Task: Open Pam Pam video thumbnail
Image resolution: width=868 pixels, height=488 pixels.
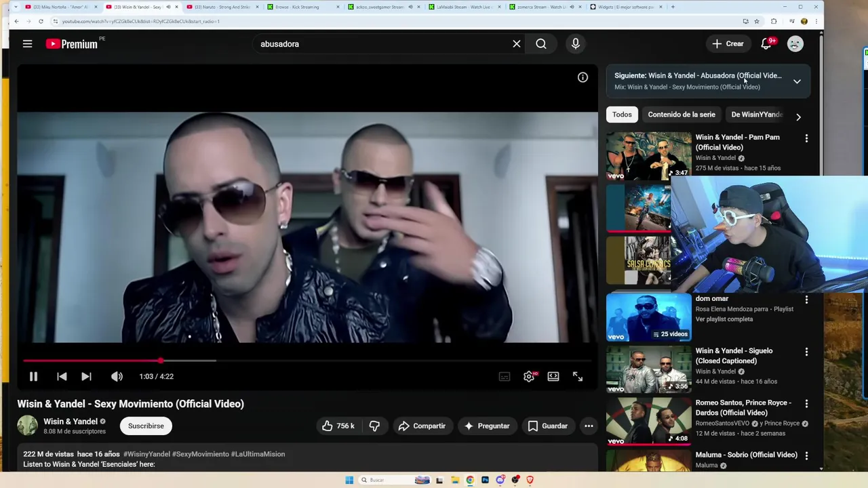Action: [648, 156]
